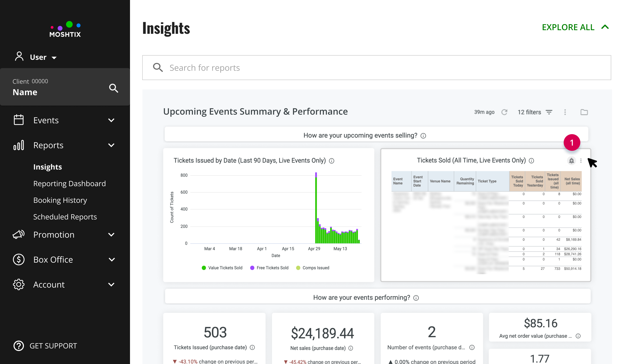
Task: Open dashboard three-dot actions menu
Action: pyautogui.click(x=565, y=112)
